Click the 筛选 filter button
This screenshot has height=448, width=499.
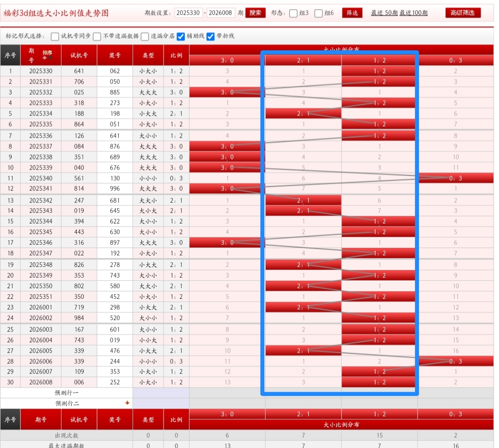(352, 13)
